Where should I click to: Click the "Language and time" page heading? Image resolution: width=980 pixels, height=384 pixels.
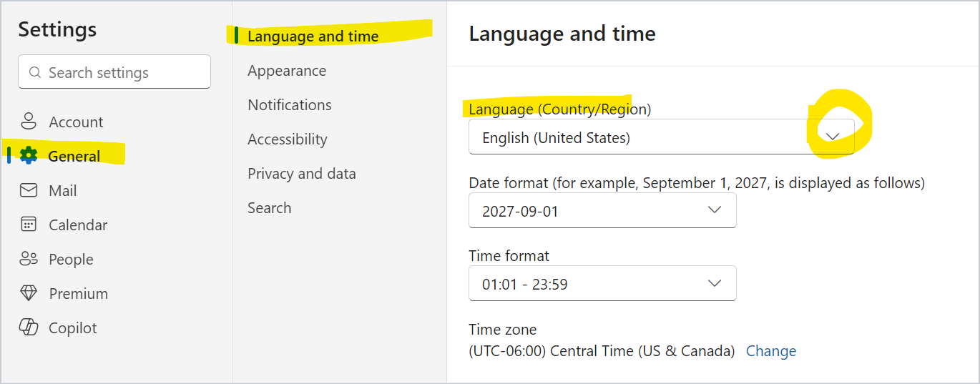[x=562, y=34]
